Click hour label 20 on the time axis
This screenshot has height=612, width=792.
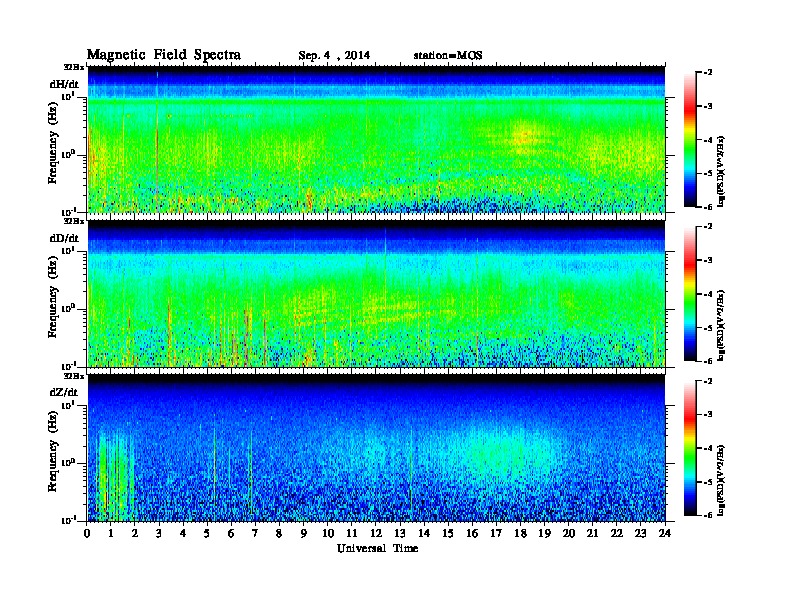point(569,534)
